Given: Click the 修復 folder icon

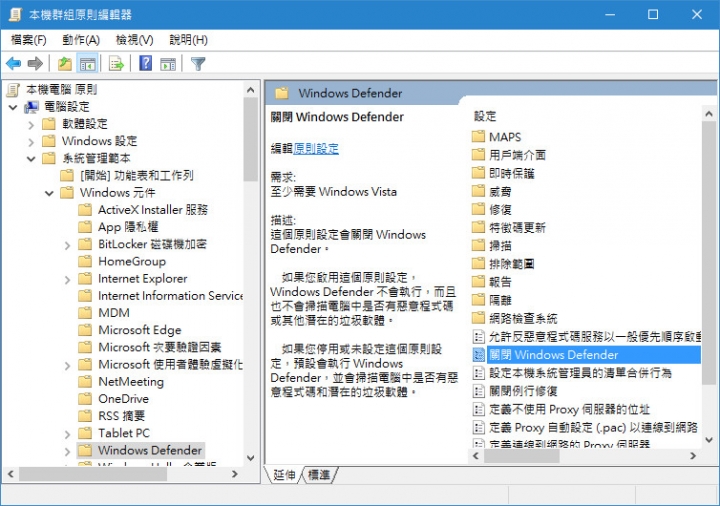Looking at the screenshot, I should tap(478, 209).
